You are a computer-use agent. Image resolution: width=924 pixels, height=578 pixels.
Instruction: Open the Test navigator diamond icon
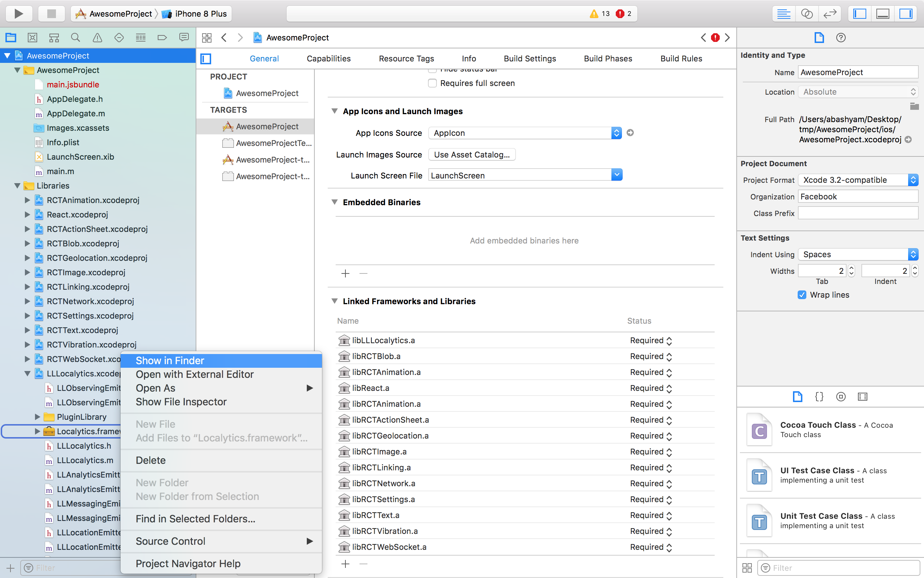[x=119, y=38]
